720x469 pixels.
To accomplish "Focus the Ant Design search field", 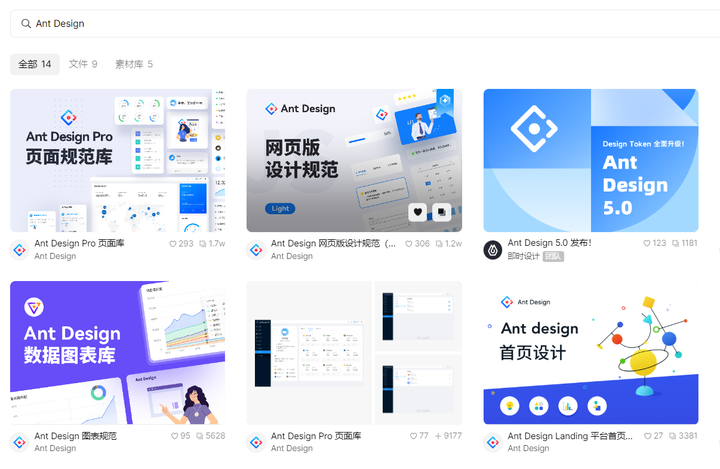I will coord(365,23).
